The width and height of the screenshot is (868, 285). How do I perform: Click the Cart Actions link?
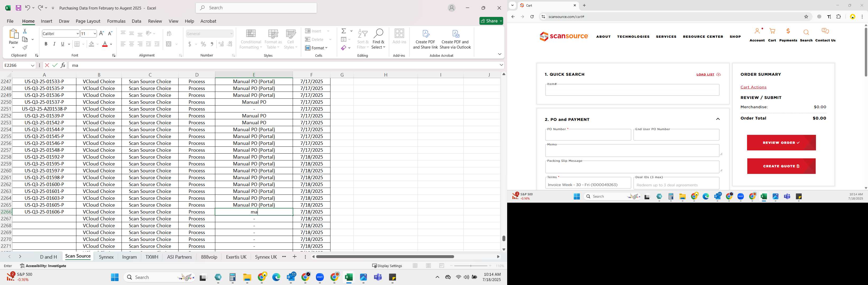753,87
